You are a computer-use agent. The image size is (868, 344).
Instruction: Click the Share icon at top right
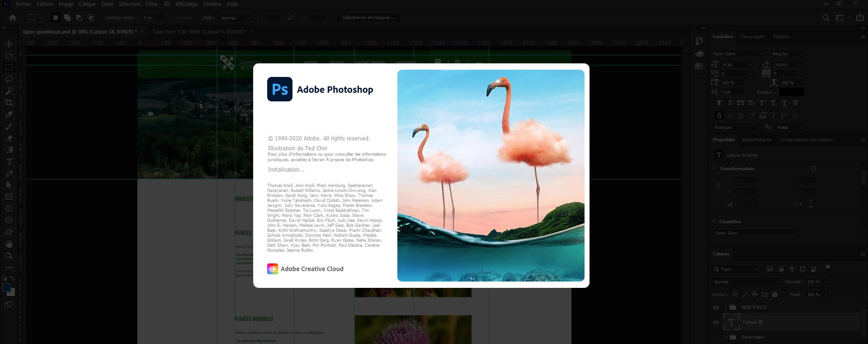click(860, 18)
